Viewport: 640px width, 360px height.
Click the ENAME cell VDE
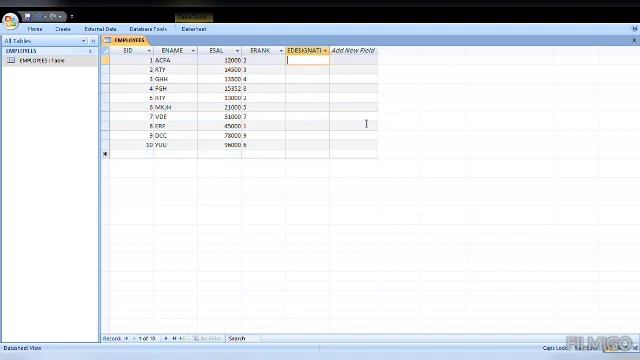(176, 116)
